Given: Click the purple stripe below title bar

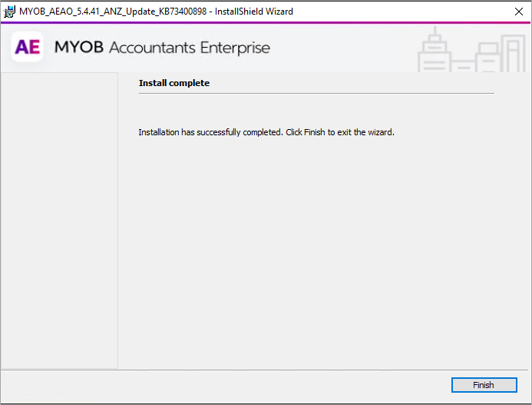Looking at the screenshot, I should [266, 22].
